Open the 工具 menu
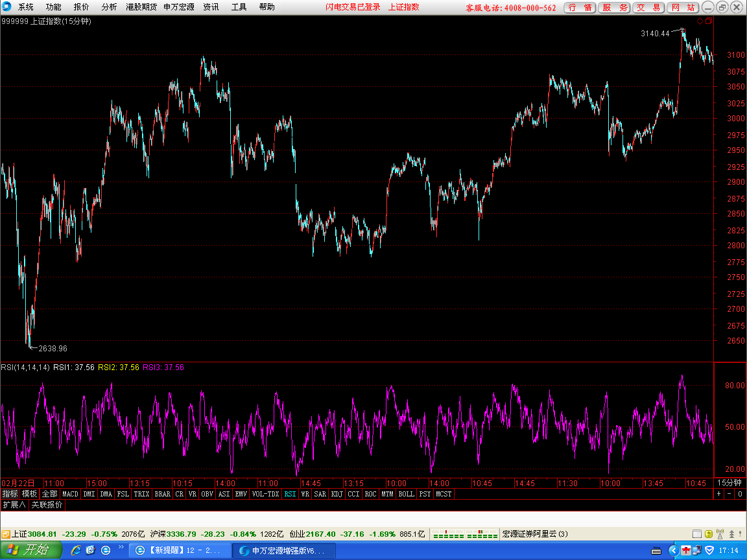This screenshot has width=747, height=560. (239, 7)
